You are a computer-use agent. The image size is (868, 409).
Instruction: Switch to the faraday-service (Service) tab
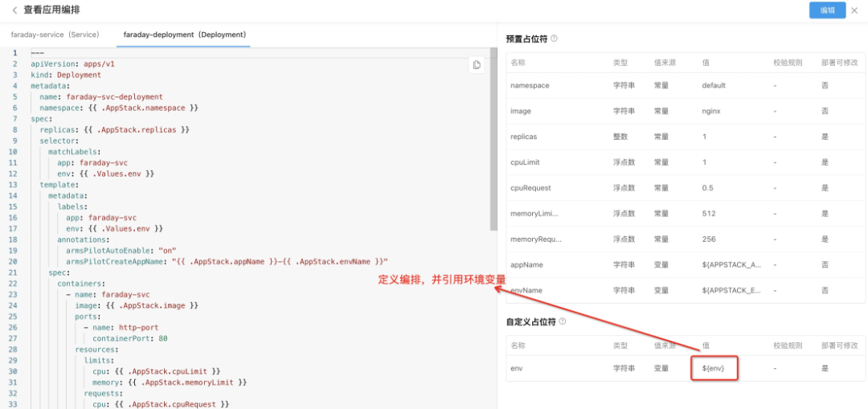click(x=55, y=35)
